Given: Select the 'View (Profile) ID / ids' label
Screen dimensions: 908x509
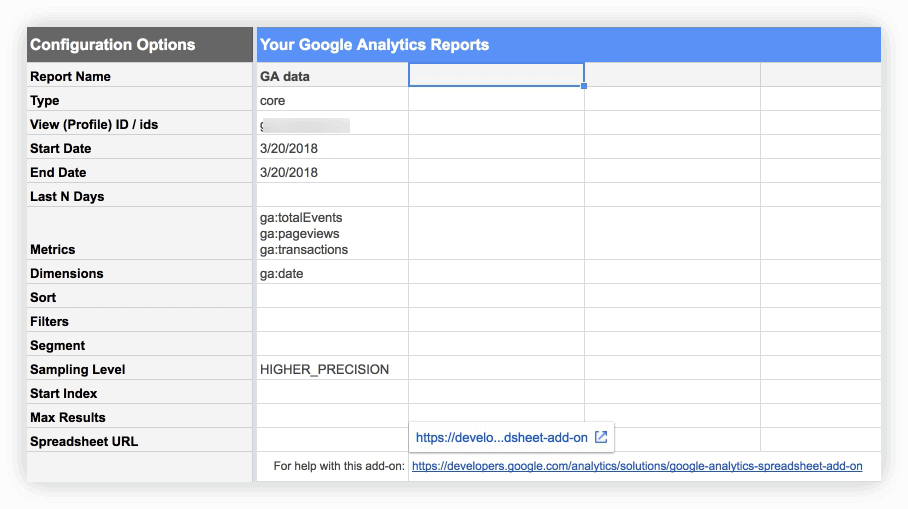Looking at the screenshot, I should [140, 124].
